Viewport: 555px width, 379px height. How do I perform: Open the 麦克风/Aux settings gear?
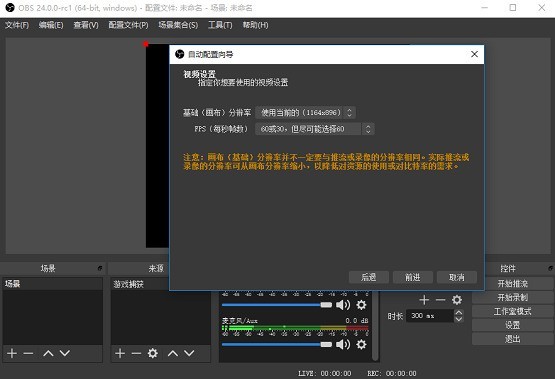point(361,344)
